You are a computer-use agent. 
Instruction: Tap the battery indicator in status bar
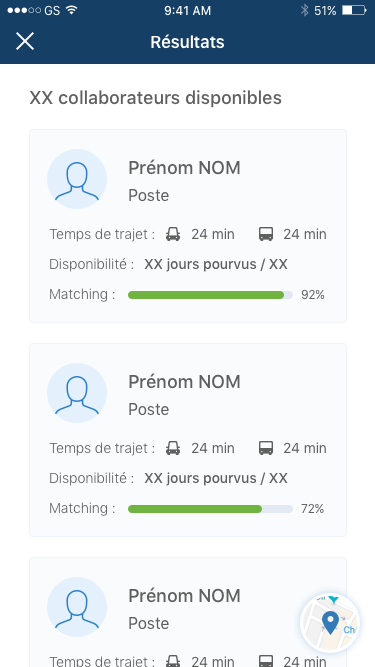(354, 11)
